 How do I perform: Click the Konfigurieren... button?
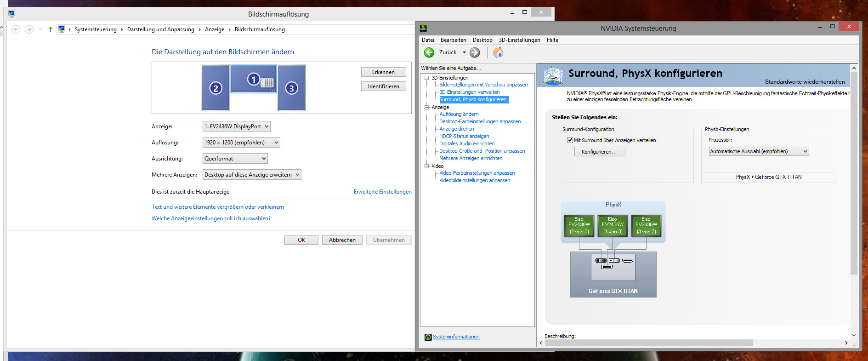tap(600, 152)
